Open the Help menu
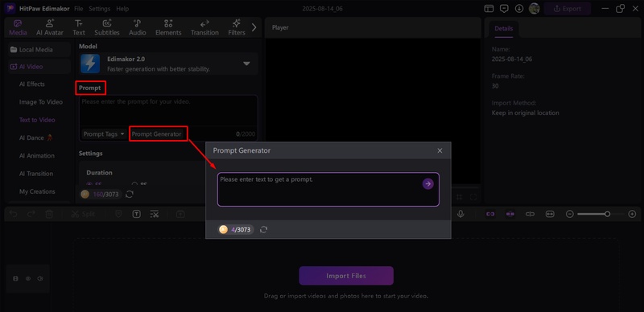The width and height of the screenshot is (644, 312). point(122,9)
